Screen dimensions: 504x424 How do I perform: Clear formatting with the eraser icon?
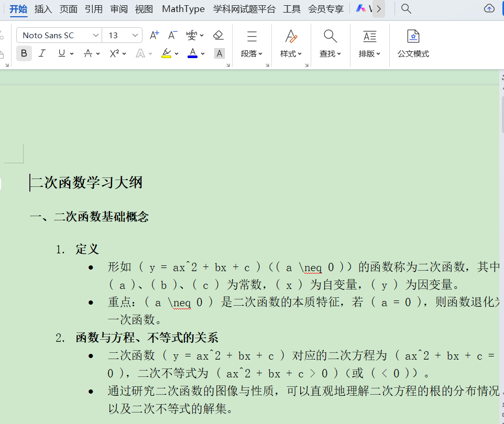click(218, 35)
